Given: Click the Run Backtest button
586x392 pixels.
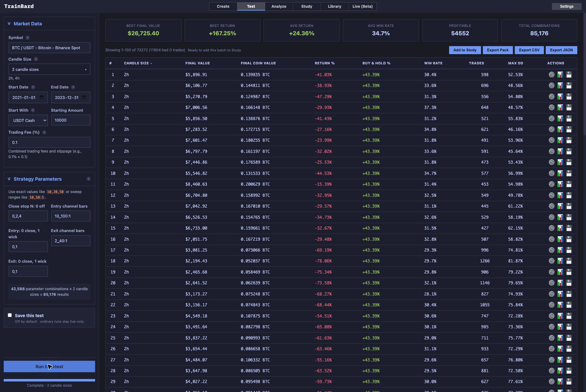Looking at the screenshot, I should point(49,367).
